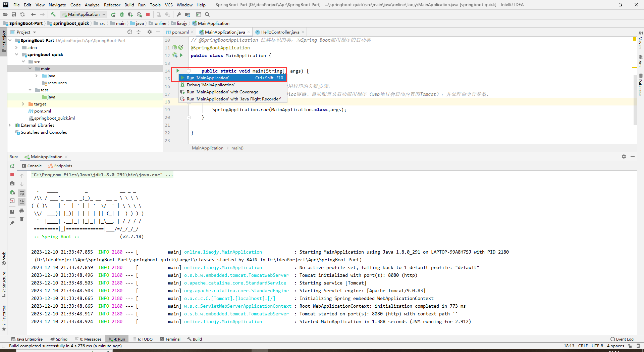Start debugging with the toolbar bug icon

click(122, 14)
